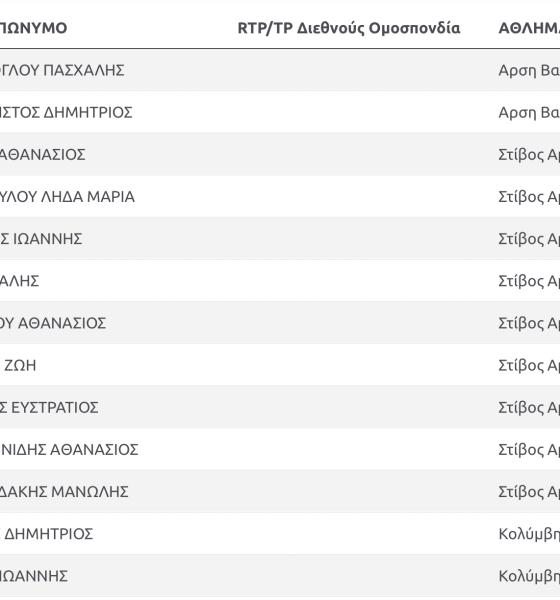Select the ΥΛΟΥ ΛΗΔΑ ΜΑΡΙΑ row
Screen dimensions: 560x600
point(280,196)
